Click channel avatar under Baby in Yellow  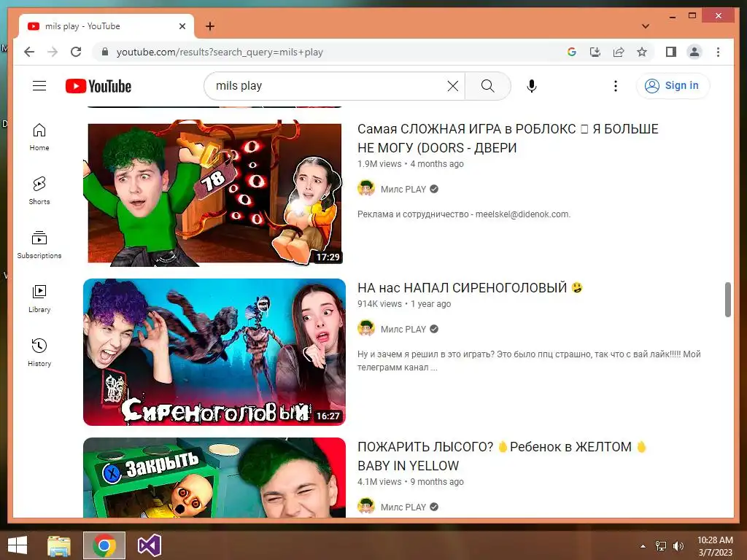(x=366, y=507)
